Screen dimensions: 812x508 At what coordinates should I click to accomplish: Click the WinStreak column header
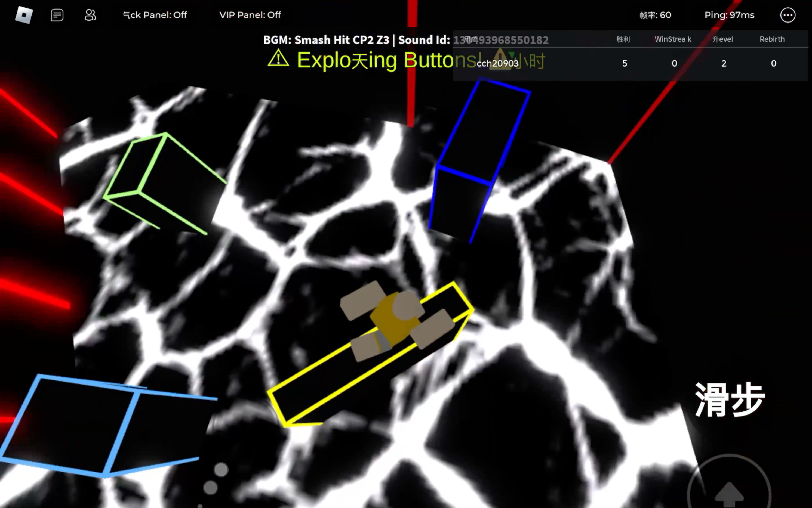[673, 39]
